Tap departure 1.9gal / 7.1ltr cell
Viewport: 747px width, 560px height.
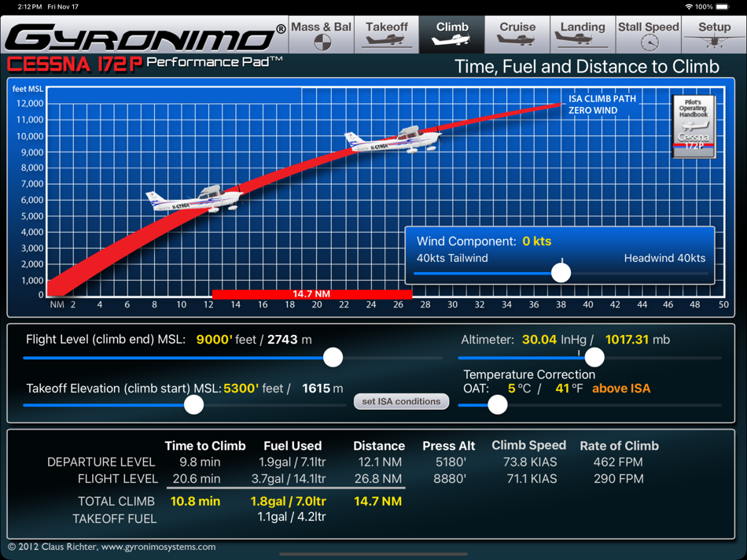point(292,462)
